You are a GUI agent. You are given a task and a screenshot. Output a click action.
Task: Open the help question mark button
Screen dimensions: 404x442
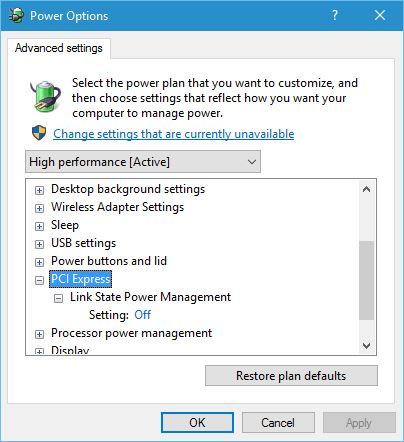pyautogui.click(x=335, y=15)
